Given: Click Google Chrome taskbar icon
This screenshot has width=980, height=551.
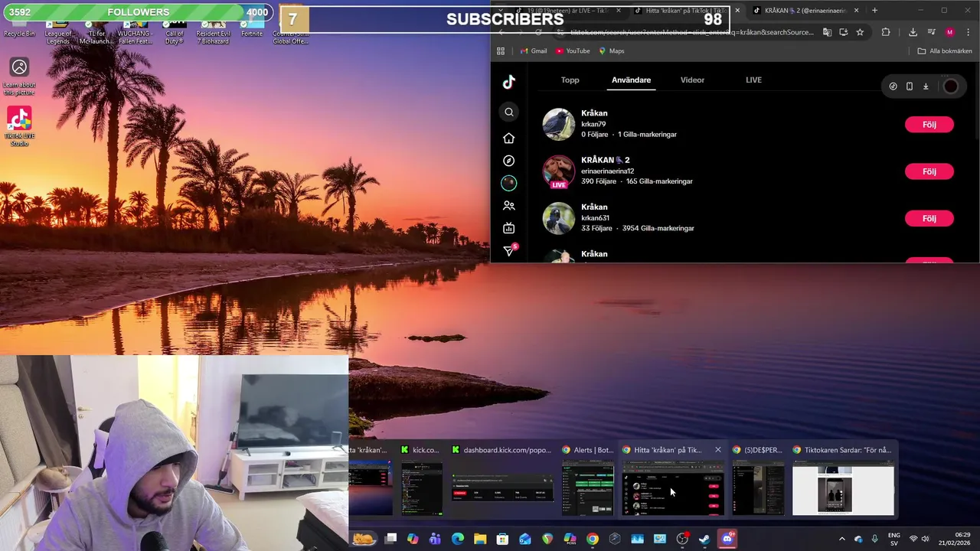Looking at the screenshot, I should pos(593,540).
